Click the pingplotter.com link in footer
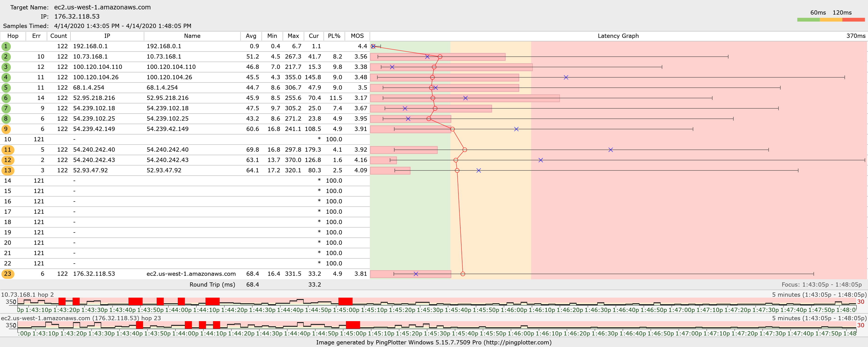The height and width of the screenshot is (347, 868). click(x=517, y=343)
